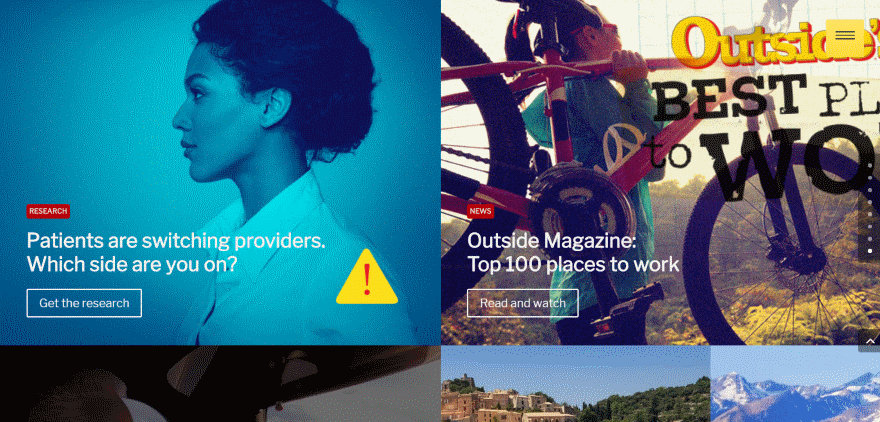Select the fourth section navigation dot
The height and width of the screenshot is (422, 880).
[x=870, y=202]
